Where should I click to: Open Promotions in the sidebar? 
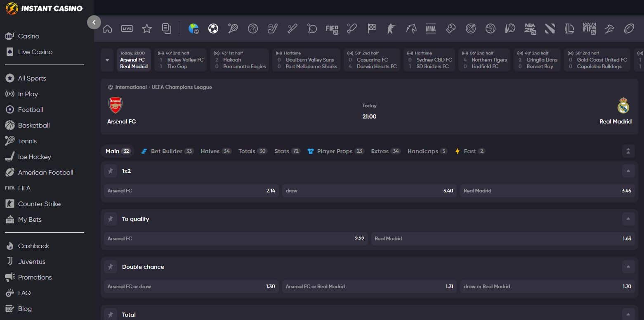pos(28,277)
